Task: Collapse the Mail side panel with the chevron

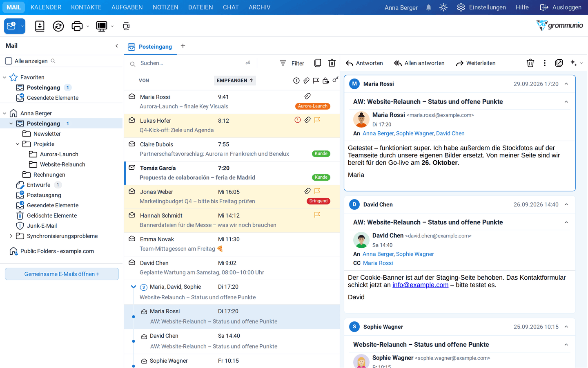Action: click(x=117, y=46)
